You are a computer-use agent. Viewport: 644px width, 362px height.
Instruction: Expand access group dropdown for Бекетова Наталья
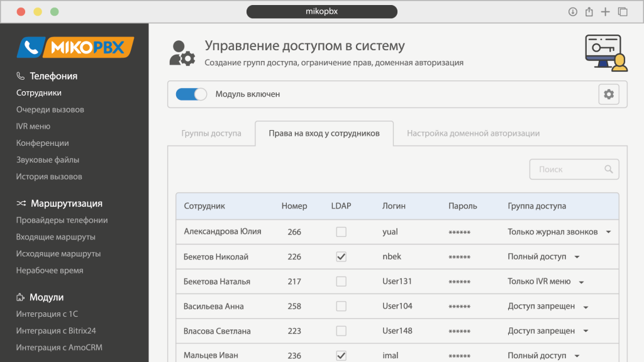tap(581, 282)
